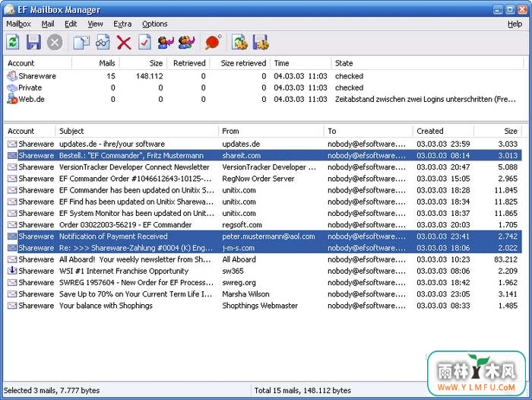Sort mail list by To column header
Image resolution: width=532 pixels, height=400 pixels.
369,131
